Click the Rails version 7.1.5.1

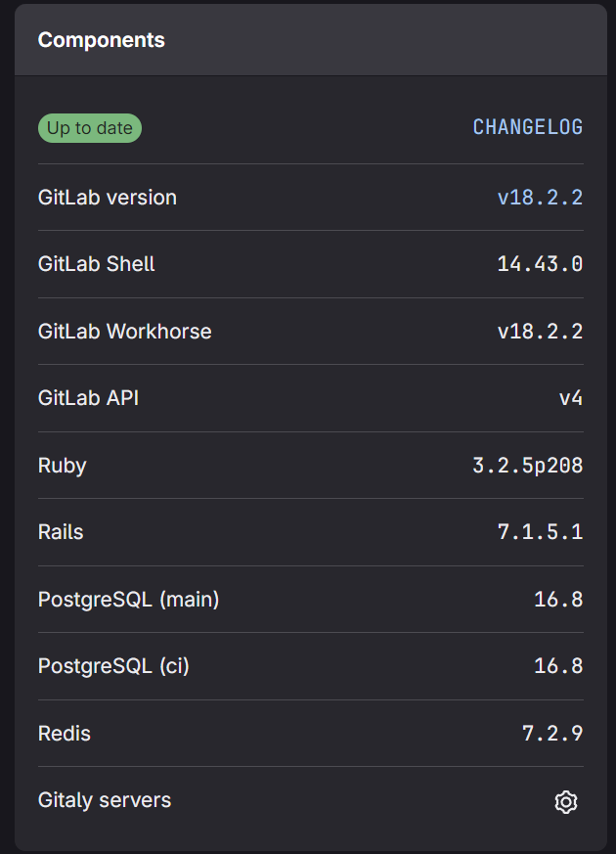click(540, 532)
